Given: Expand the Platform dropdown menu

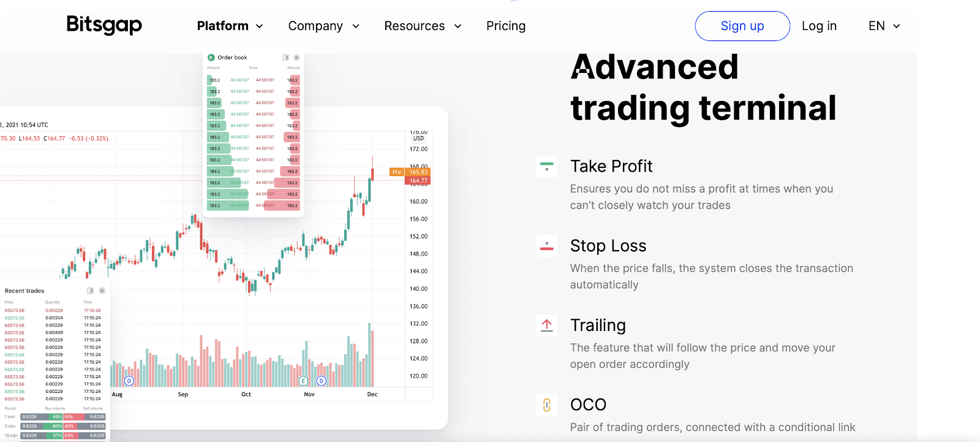Looking at the screenshot, I should (230, 26).
